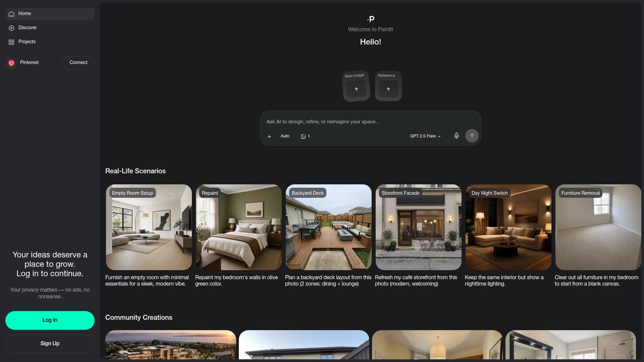The height and width of the screenshot is (362, 644).
Task: Send the prompt with the arrow button
Action: pos(471,136)
